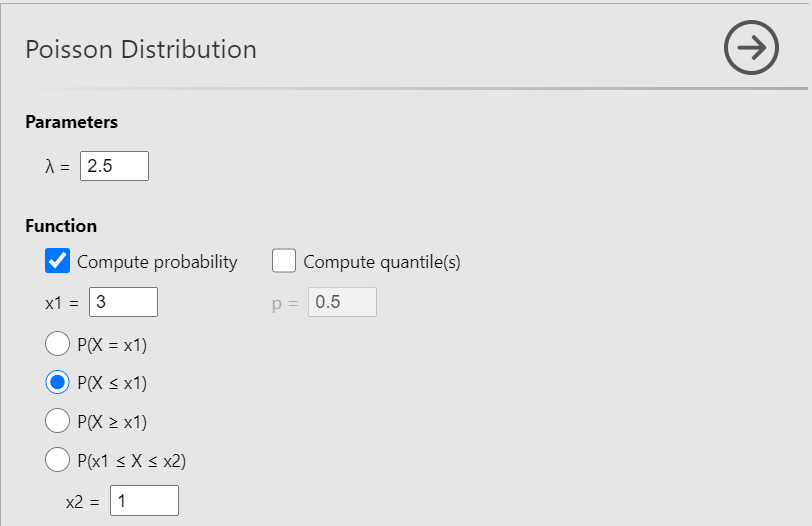Click the "λ =" label text
The width and height of the screenshot is (812, 526).
point(58,167)
